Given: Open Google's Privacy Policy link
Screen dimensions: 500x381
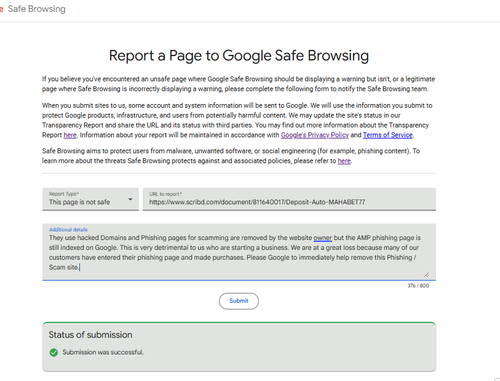Looking at the screenshot, I should [315, 135].
